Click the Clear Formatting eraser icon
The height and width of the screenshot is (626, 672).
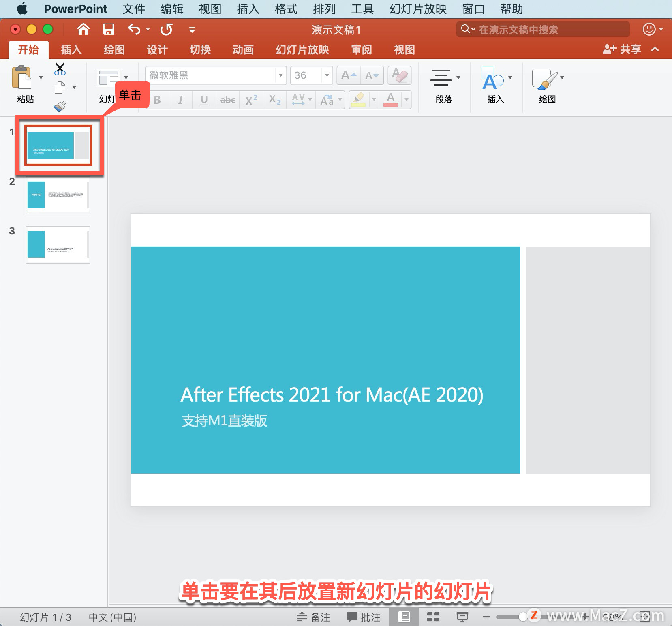(x=400, y=75)
